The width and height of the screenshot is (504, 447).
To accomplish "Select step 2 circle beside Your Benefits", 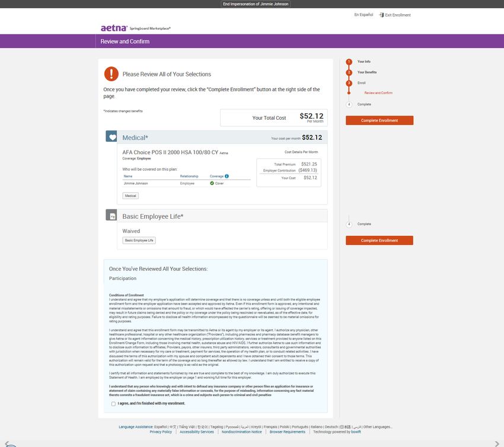I will click(349, 72).
